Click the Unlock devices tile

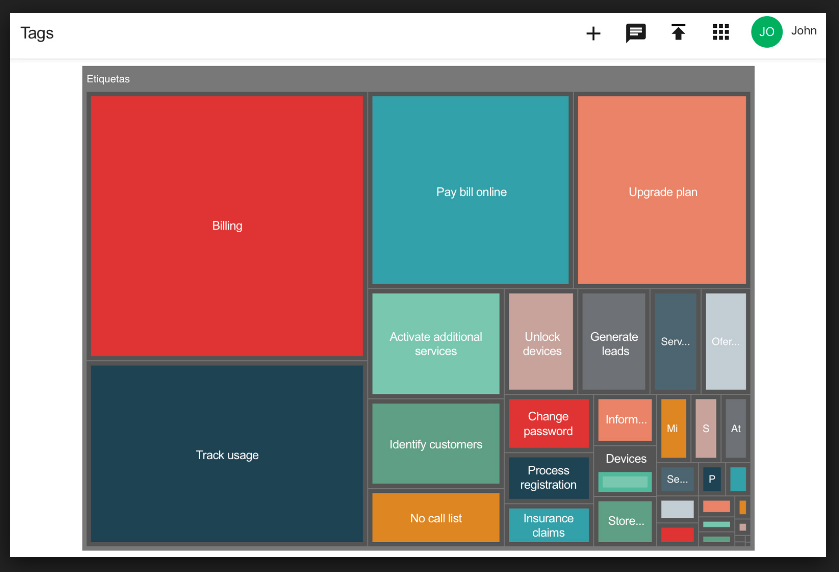pos(541,342)
